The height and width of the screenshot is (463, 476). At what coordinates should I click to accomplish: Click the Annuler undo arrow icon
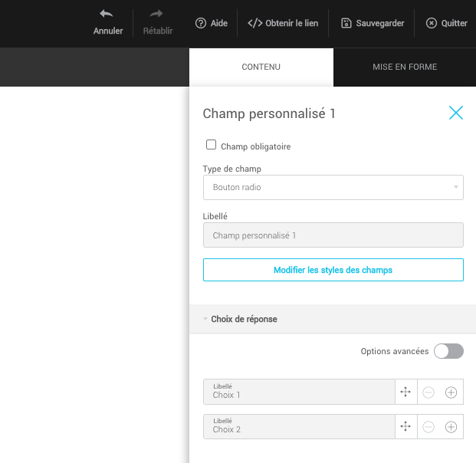coord(107,15)
